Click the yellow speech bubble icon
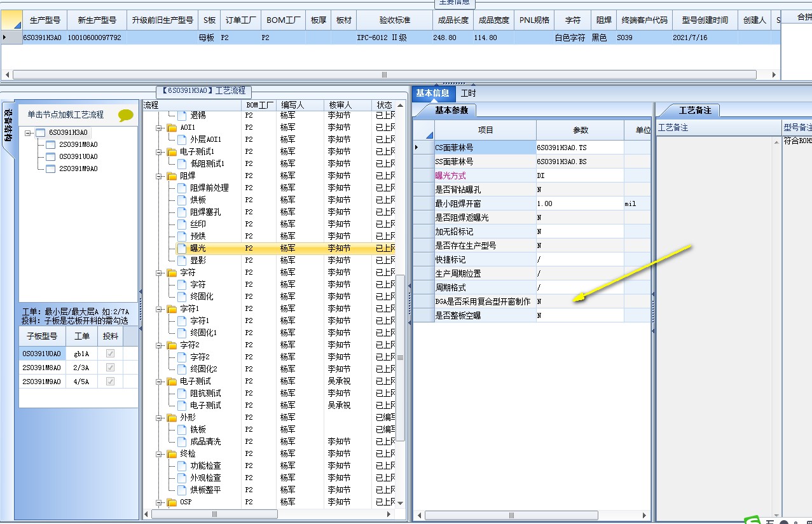 click(x=126, y=115)
